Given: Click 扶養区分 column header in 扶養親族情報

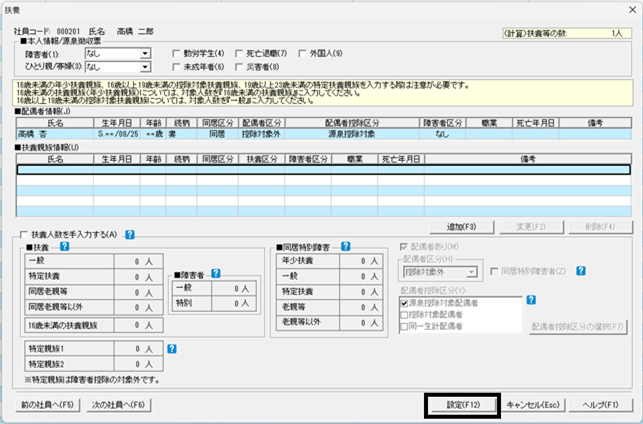Looking at the screenshot, I should pos(262,159).
